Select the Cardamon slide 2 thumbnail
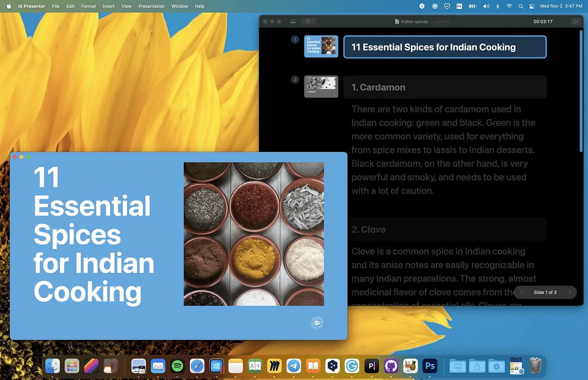 [x=321, y=87]
